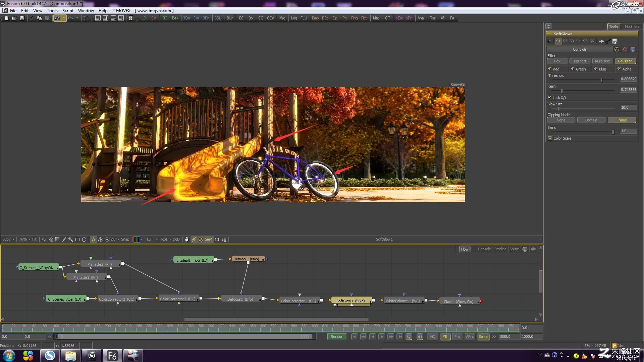Toggle the HiQ quality button
The width and height of the screenshot is (644, 362).
click(x=432, y=337)
